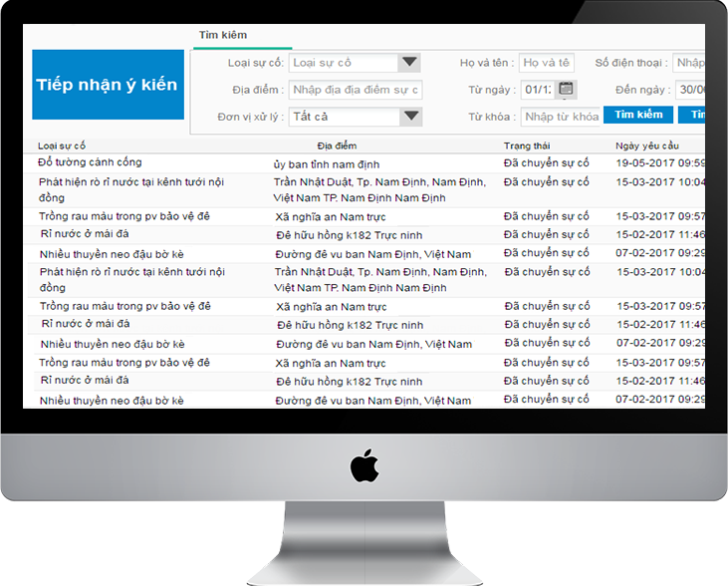Click the Tiếp nhận ý kiến panel

pos(109,85)
